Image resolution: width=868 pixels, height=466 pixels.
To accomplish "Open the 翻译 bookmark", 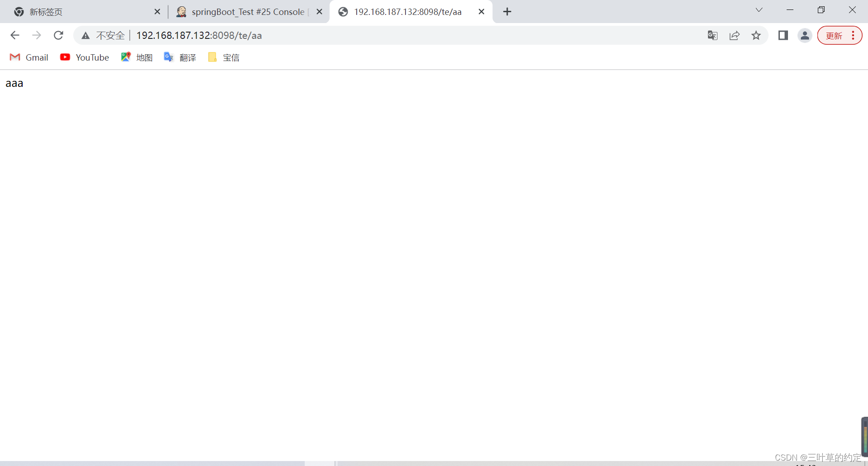I will pyautogui.click(x=180, y=57).
